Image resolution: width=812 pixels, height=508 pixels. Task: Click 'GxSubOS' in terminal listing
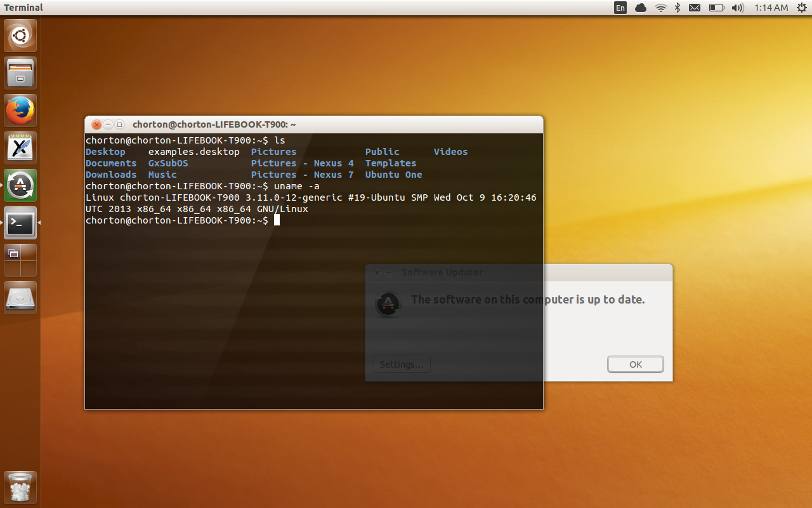pos(168,163)
